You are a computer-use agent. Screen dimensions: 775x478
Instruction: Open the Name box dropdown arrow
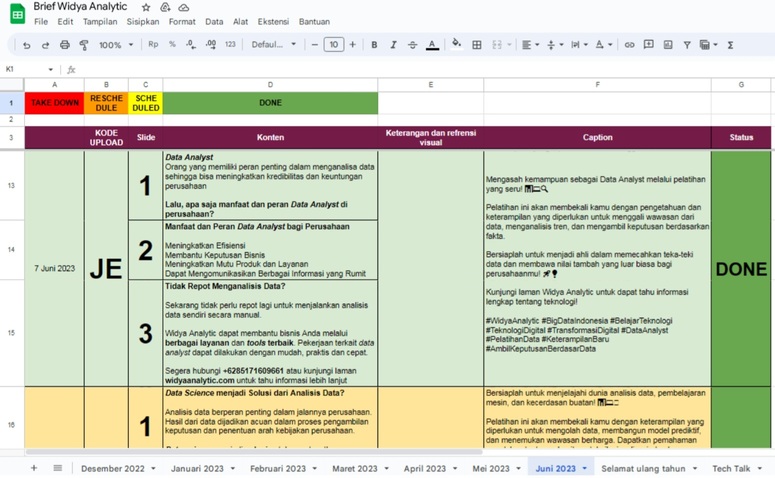pos(50,70)
